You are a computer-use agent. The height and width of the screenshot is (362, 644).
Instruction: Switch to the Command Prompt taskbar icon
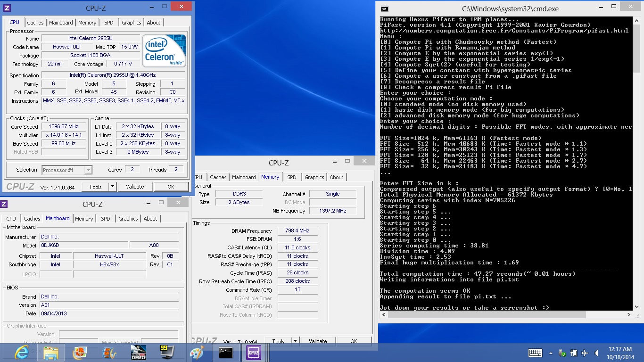[x=225, y=353]
